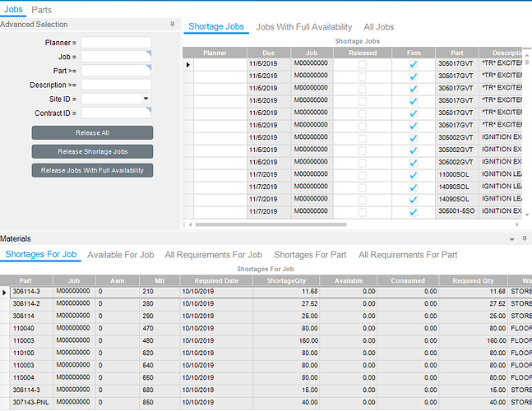The image size is (532, 411).
Task: Switch to Shortages For Part tab
Action: [310, 255]
